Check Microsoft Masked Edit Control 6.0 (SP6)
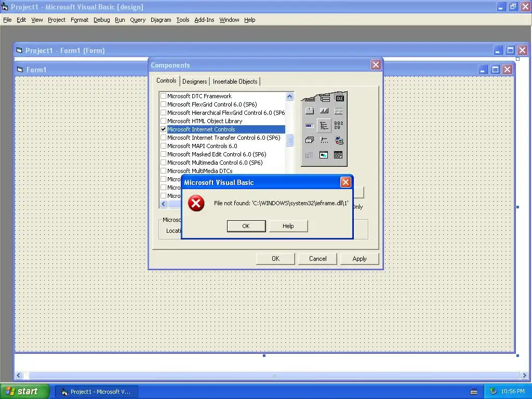The image size is (532, 399). click(x=164, y=154)
